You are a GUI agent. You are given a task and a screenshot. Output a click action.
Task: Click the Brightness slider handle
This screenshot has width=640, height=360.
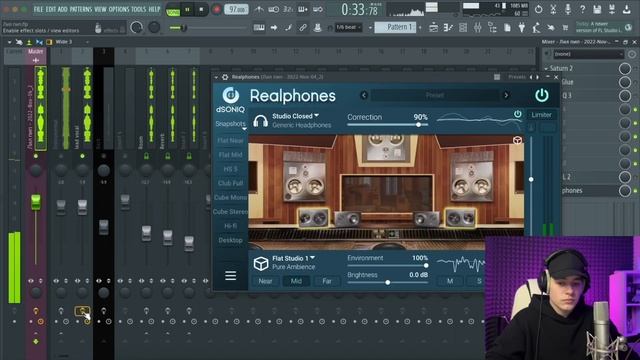tap(388, 282)
